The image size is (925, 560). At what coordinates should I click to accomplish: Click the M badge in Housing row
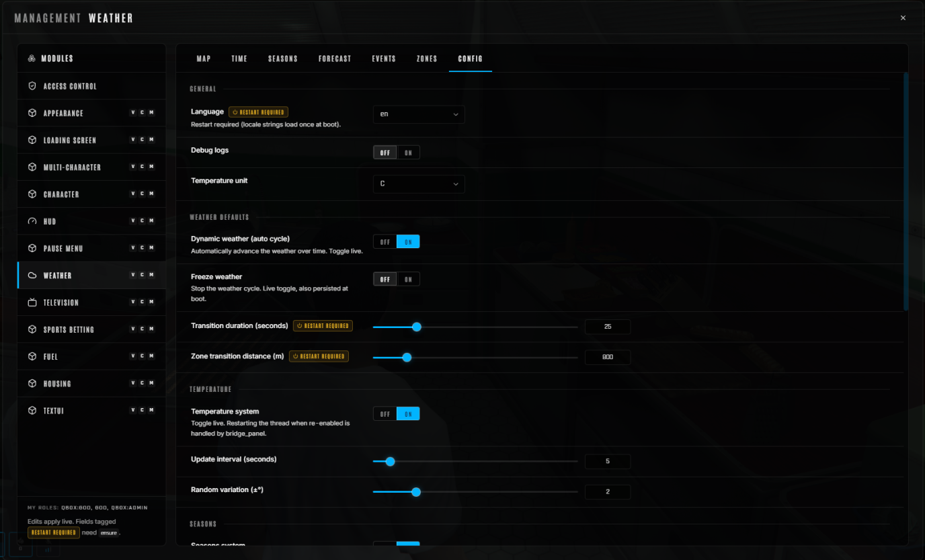151,383
